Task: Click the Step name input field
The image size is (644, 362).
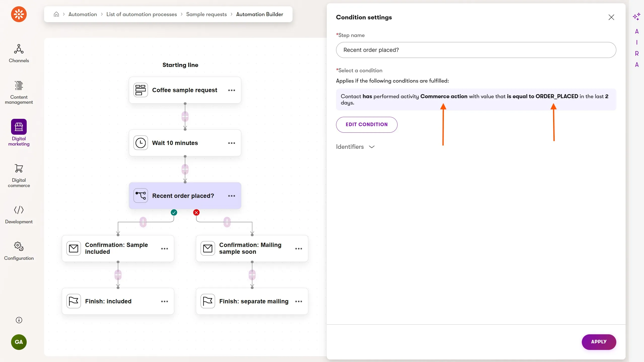Action: 476,50
